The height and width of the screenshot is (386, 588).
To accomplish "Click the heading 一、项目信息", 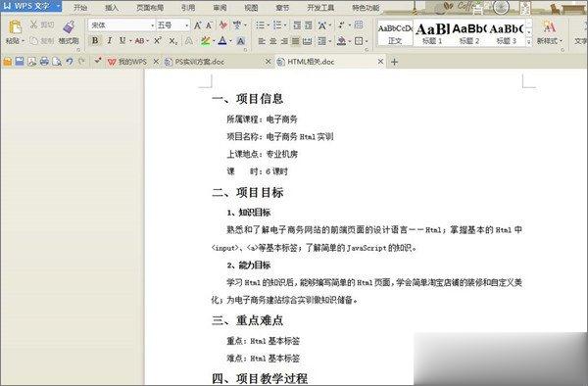I will pos(248,99).
